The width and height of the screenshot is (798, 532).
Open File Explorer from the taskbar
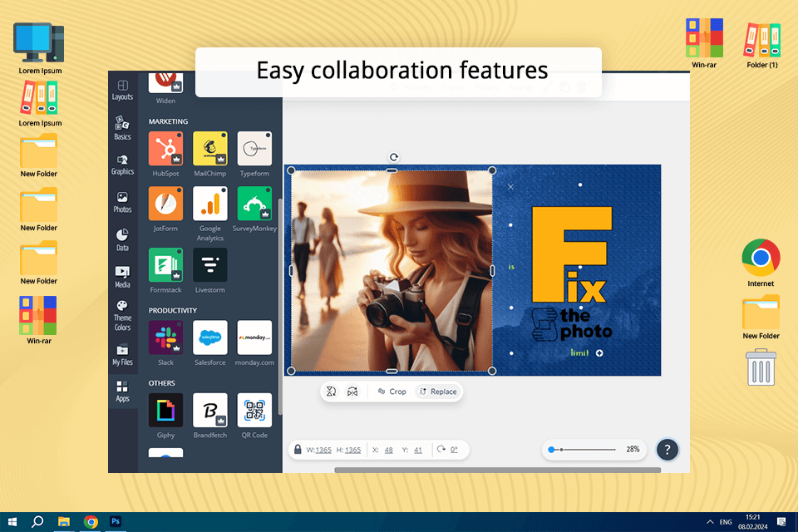64,521
